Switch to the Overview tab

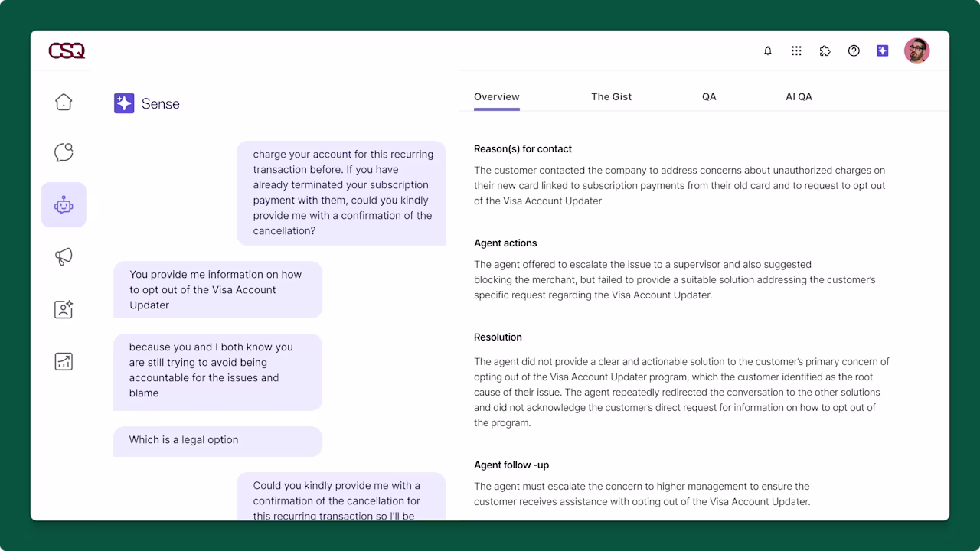(497, 97)
